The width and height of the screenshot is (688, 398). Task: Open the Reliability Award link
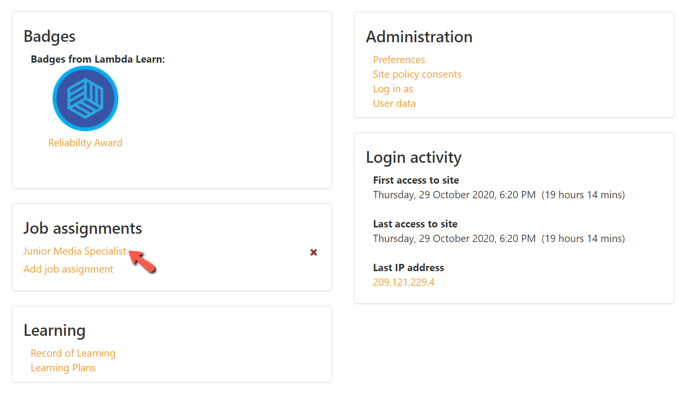coord(85,143)
